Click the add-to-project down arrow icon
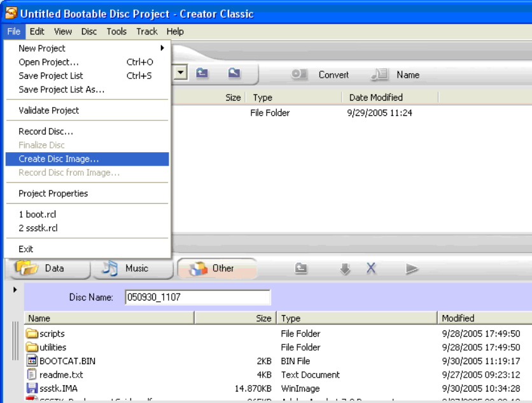Viewport: 532px width, 403px height. (345, 269)
